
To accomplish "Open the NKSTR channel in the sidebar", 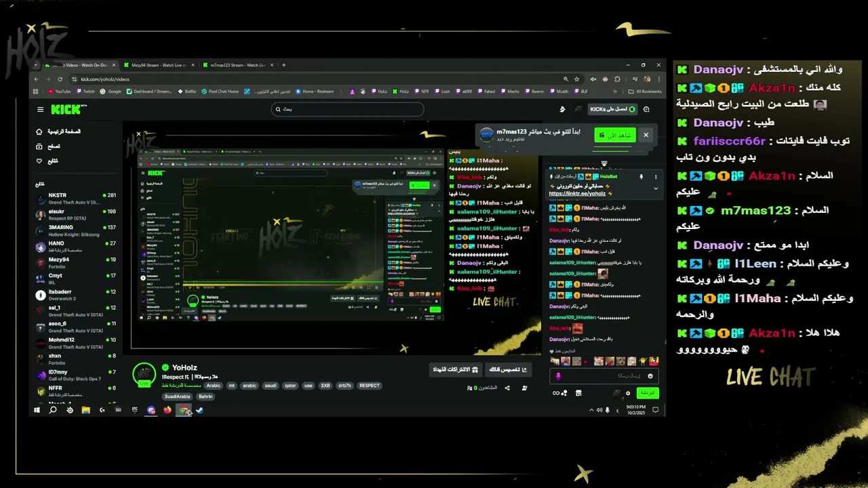I will (76, 199).
